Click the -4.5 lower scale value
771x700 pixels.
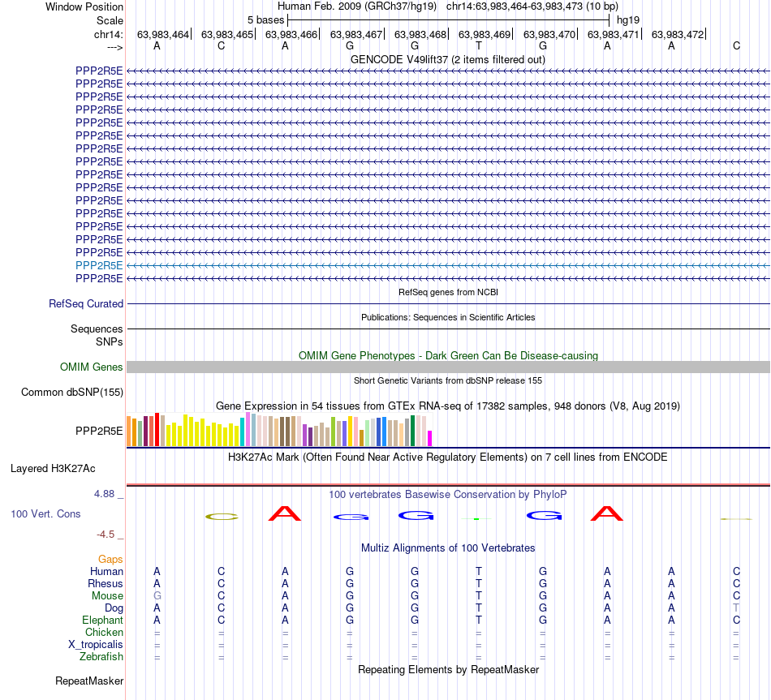tap(106, 535)
